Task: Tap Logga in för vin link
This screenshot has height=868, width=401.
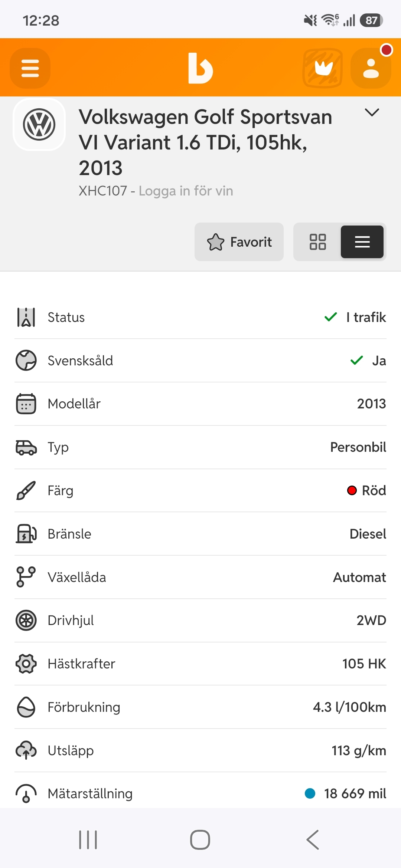Action: coord(186,191)
